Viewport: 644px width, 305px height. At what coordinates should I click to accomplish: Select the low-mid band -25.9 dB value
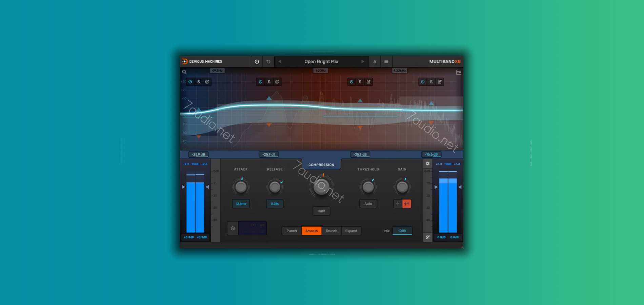[x=269, y=155]
